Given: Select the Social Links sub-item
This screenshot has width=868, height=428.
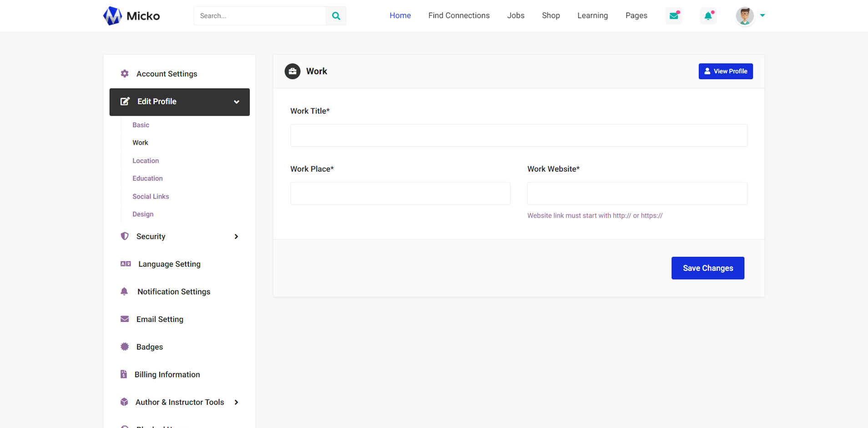Looking at the screenshot, I should [x=151, y=196].
